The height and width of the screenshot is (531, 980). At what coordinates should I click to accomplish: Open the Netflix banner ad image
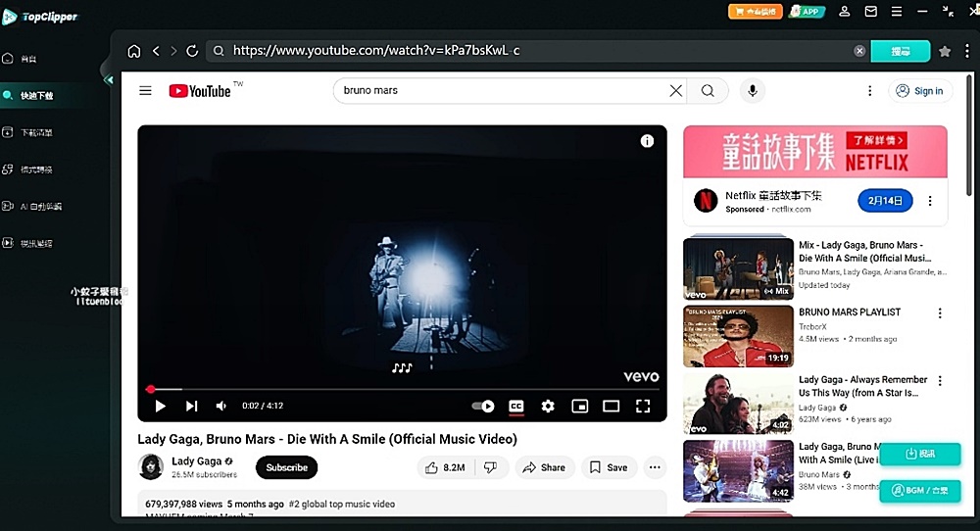[815, 152]
